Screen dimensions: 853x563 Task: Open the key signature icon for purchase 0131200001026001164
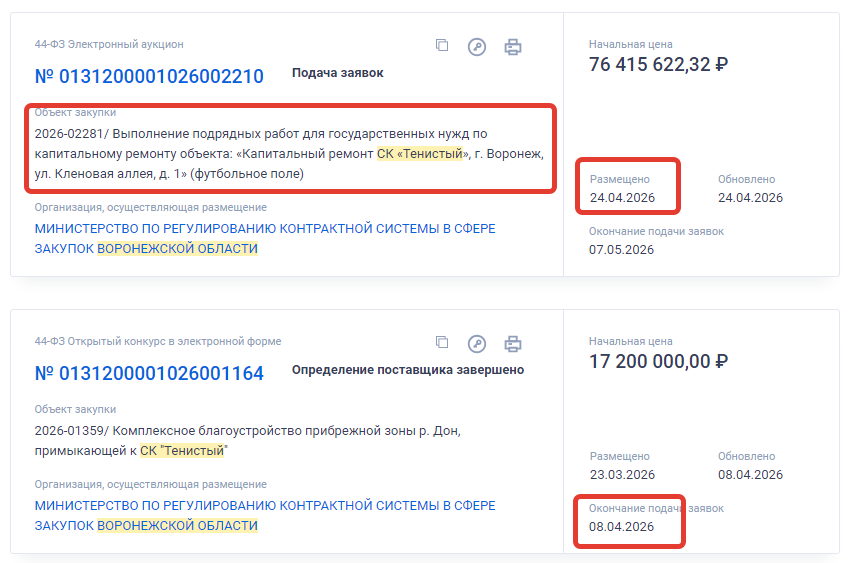tap(477, 343)
